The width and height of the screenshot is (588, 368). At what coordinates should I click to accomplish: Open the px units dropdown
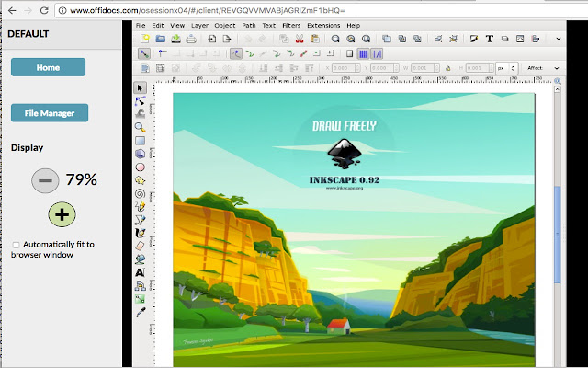[x=506, y=68]
